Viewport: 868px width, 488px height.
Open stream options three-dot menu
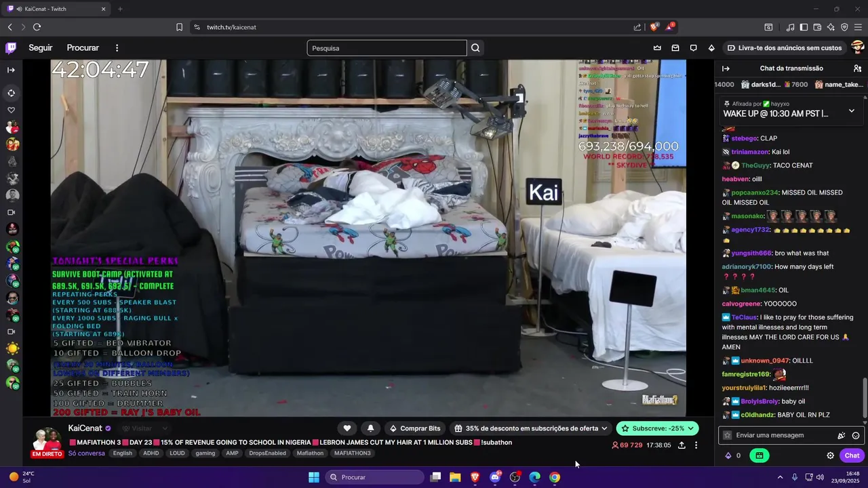696,445
